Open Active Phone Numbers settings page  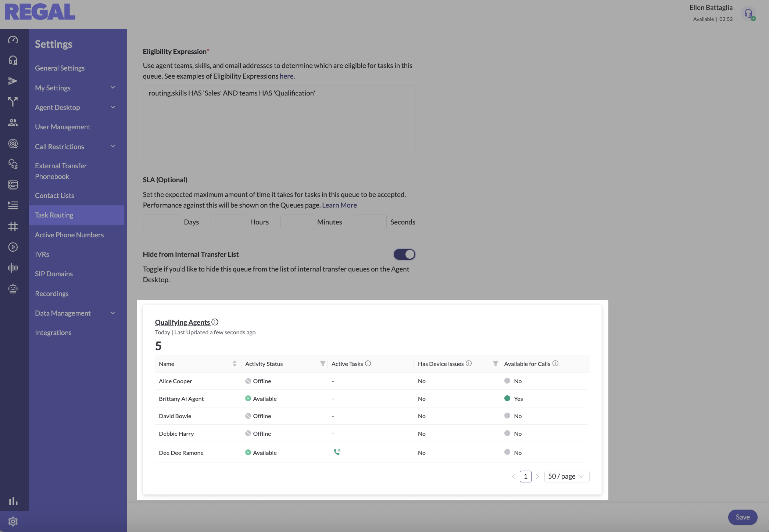coord(69,235)
